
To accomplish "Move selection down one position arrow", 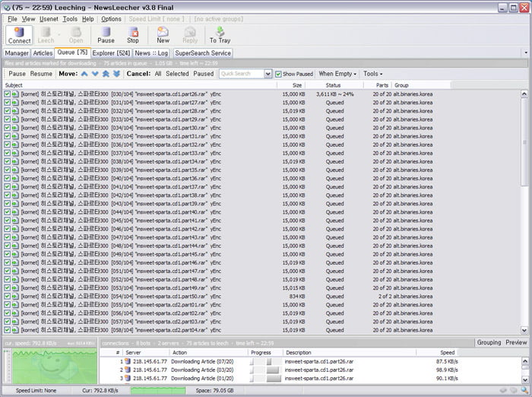I will [95, 74].
